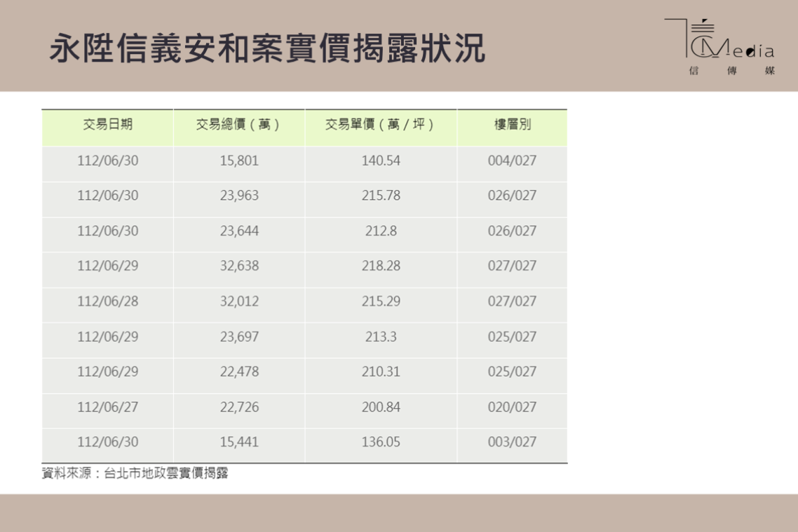The height and width of the screenshot is (532, 798).
Task: Select the total price 23,697 cell
Action: point(239,336)
